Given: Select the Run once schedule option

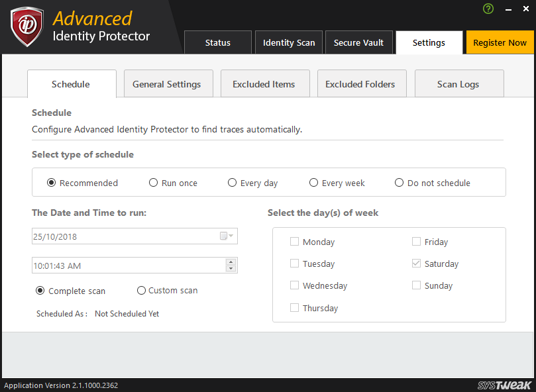Looking at the screenshot, I should 153,183.
